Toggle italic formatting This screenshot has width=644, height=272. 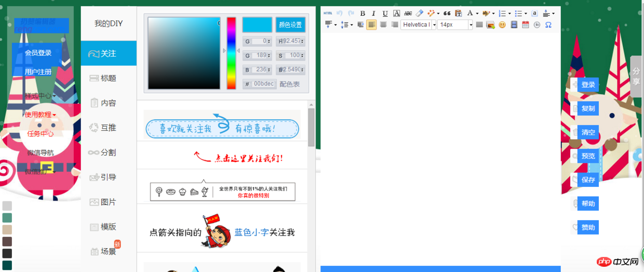tap(373, 13)
